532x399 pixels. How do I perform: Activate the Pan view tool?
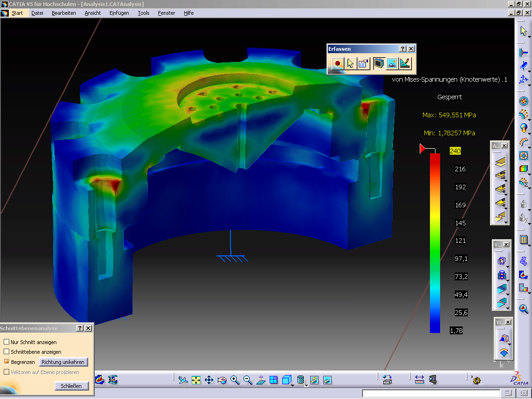click(209, 380)
